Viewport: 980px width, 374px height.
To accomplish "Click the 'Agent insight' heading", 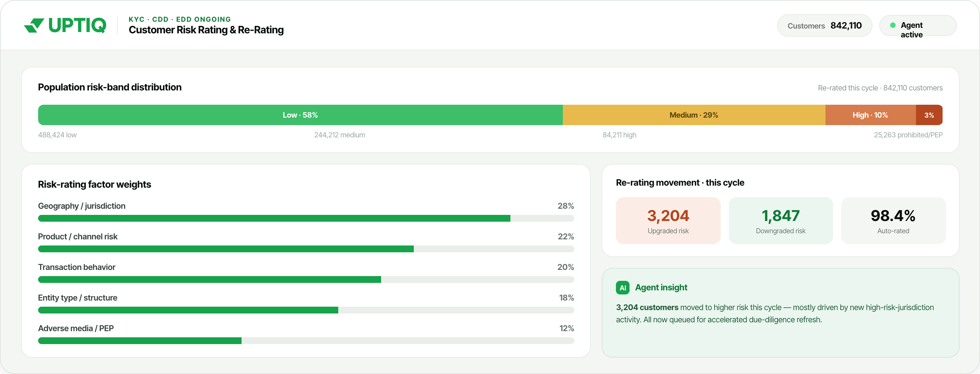I will pos(661,288).
